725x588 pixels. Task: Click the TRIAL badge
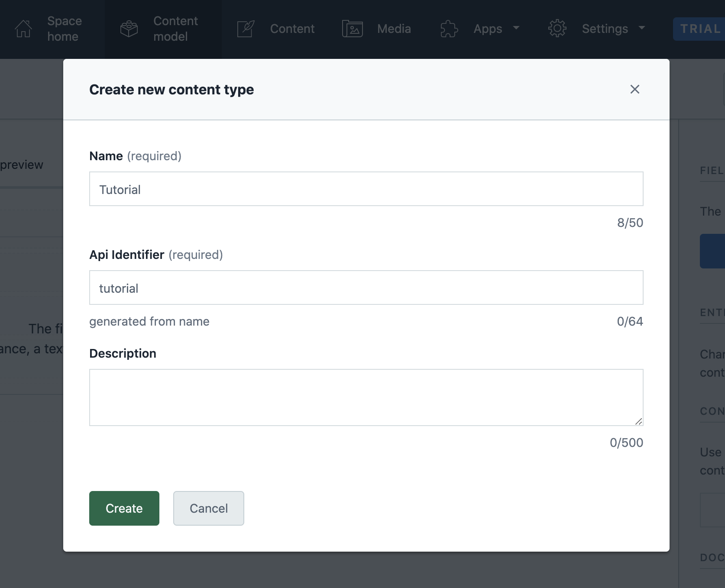pos(701,29)
